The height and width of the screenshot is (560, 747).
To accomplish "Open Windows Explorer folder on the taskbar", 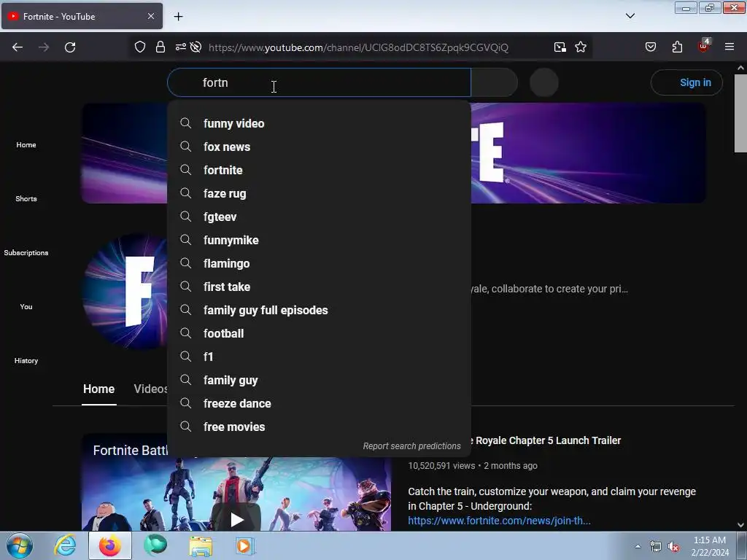I will click(201, 546).
